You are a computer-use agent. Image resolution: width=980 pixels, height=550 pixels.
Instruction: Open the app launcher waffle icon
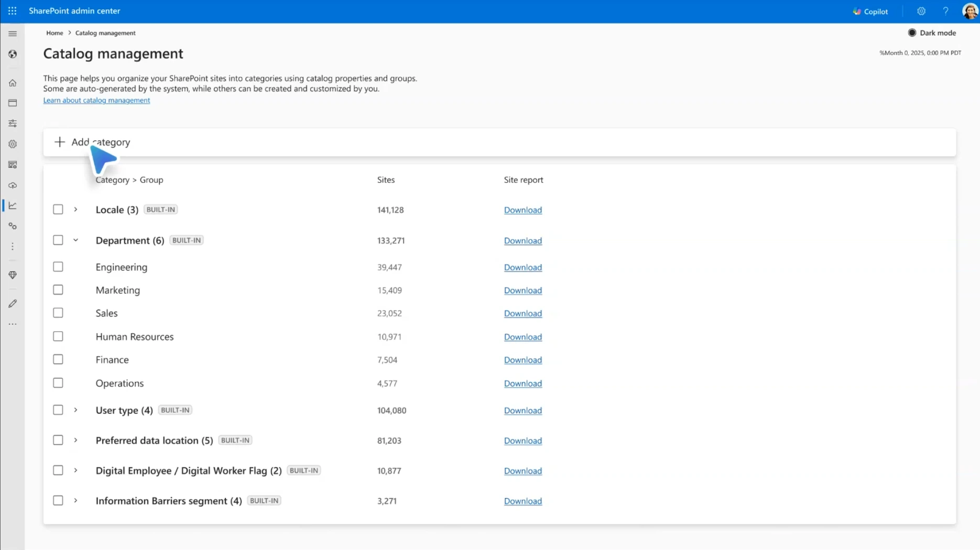12,11
